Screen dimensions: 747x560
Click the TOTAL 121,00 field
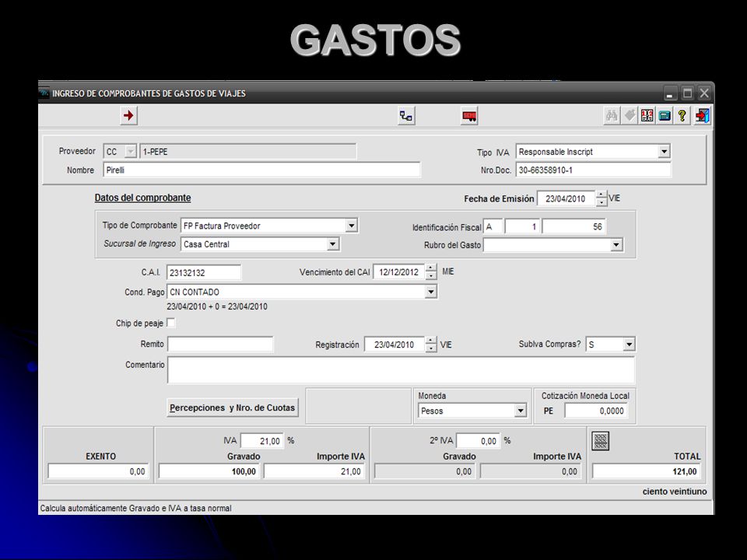pyautogui.click(x=647, y=471)
